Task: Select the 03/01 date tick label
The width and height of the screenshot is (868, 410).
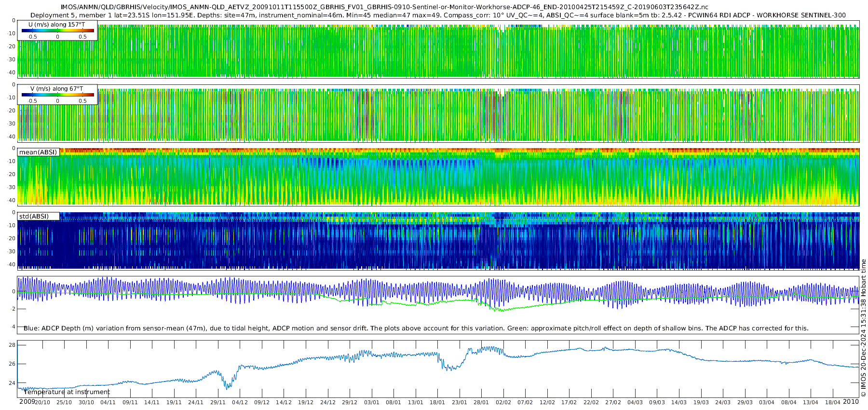Action: click(371, 402)
